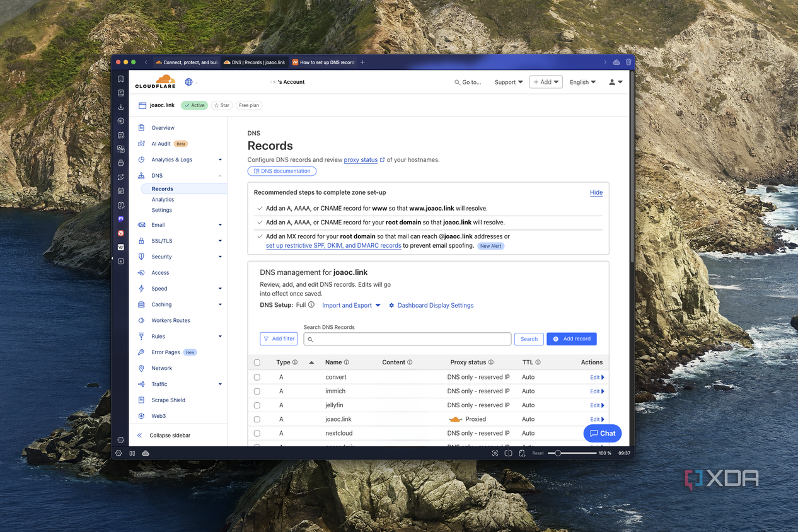Click the new tab plus button

point(362,62)
